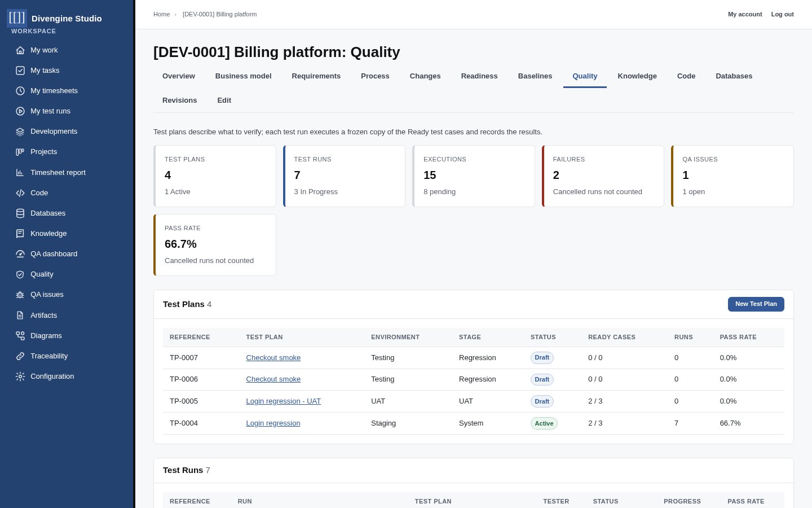
Task: Click the Timesheet report chart icon
Action: click(20, 173)
